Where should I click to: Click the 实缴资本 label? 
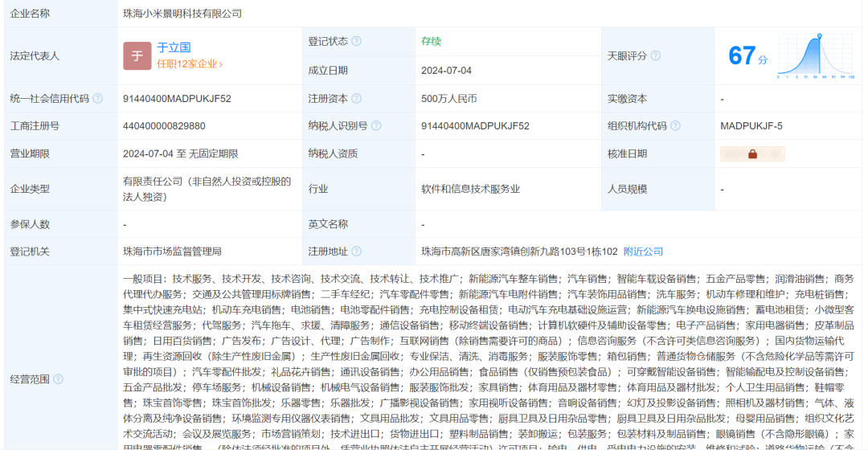(627, 99)
